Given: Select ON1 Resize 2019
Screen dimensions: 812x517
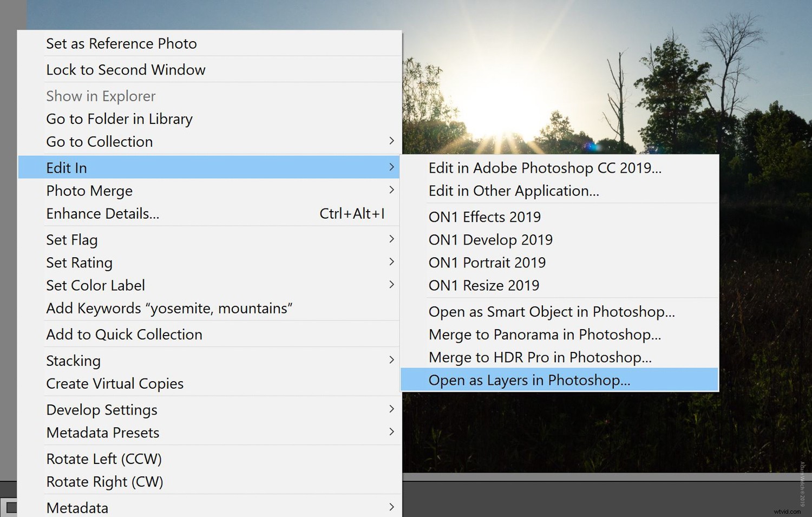Looking at the screenshot, I should 483,285.
